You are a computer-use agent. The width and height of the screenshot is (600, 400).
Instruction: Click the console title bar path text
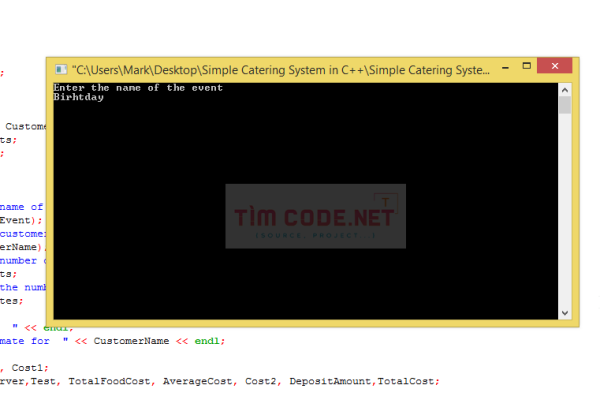(x=280, y=70)
